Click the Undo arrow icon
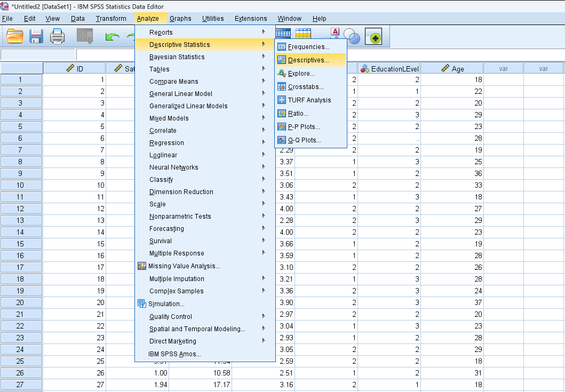Image resolution: width=565 pixels, height=392 pixels. click(112, 36)
